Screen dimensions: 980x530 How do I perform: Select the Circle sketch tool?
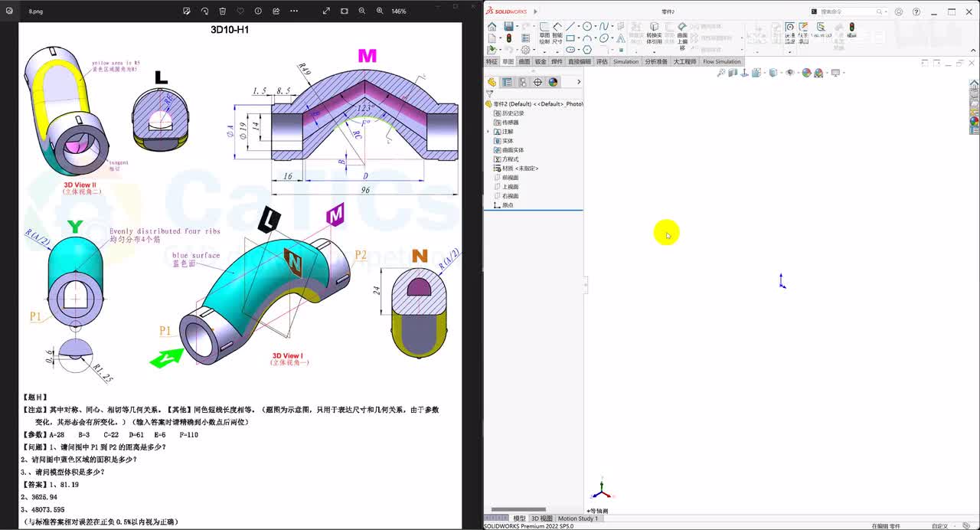[587, 26]
